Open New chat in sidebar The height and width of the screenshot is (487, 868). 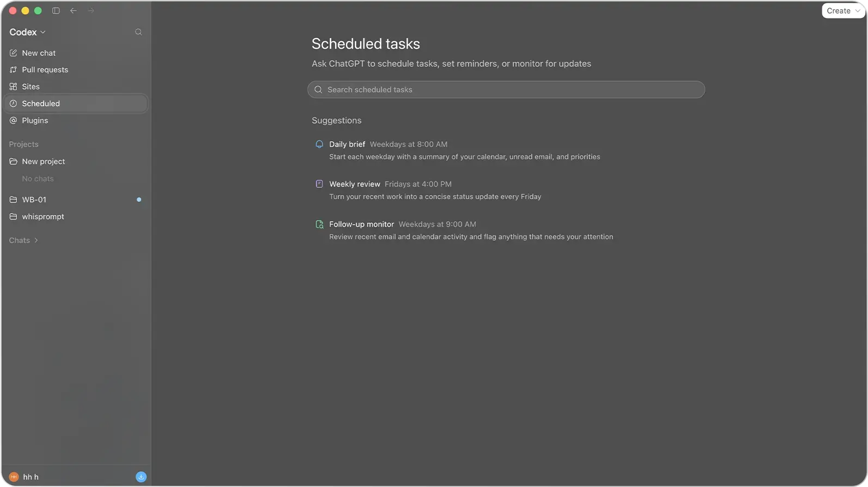point(76,53)
